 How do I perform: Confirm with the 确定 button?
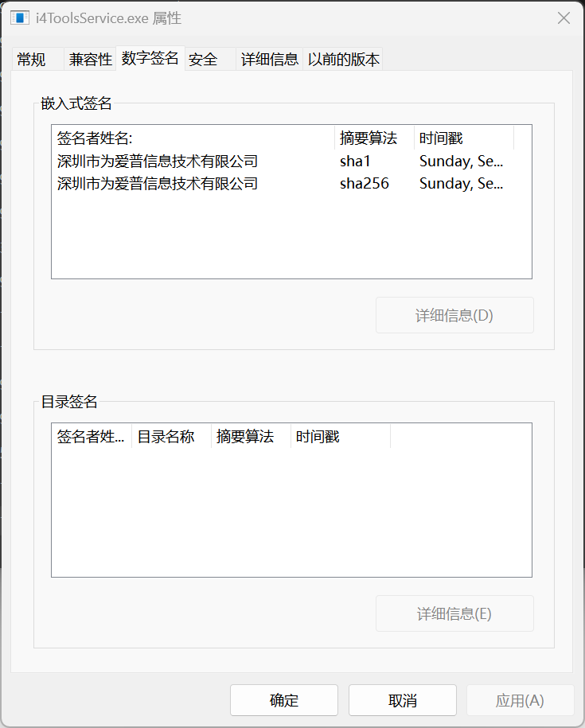[284, 700]
